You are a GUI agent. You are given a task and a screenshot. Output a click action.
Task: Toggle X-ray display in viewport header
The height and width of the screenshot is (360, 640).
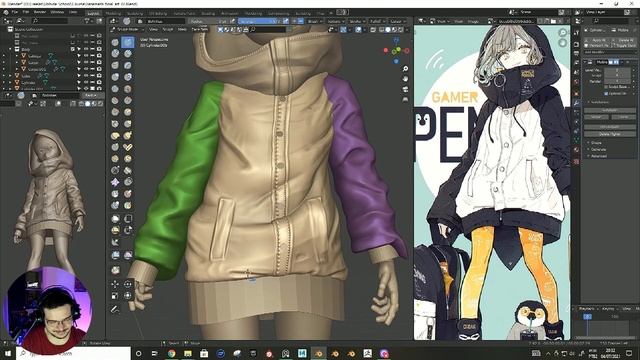(373, 29)
